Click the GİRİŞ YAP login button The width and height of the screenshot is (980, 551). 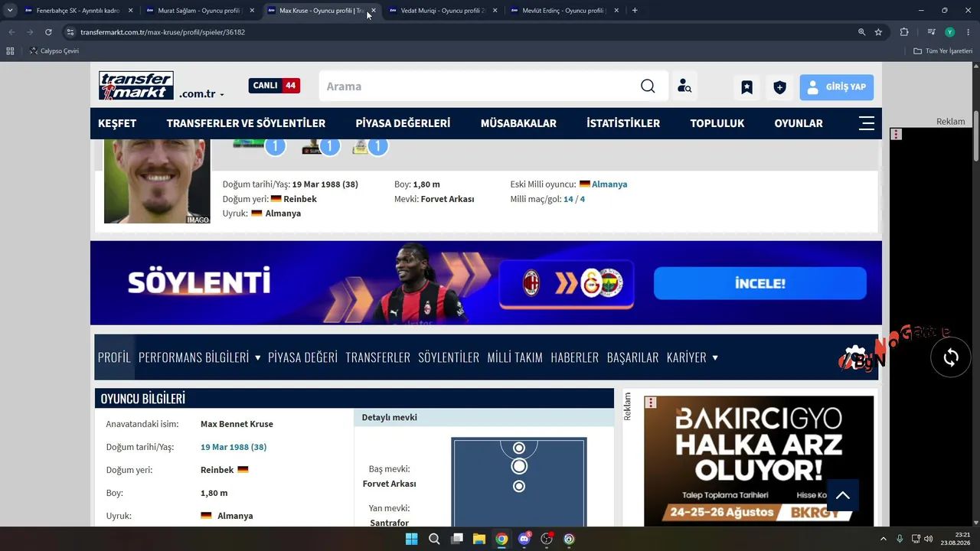point(837,87)
